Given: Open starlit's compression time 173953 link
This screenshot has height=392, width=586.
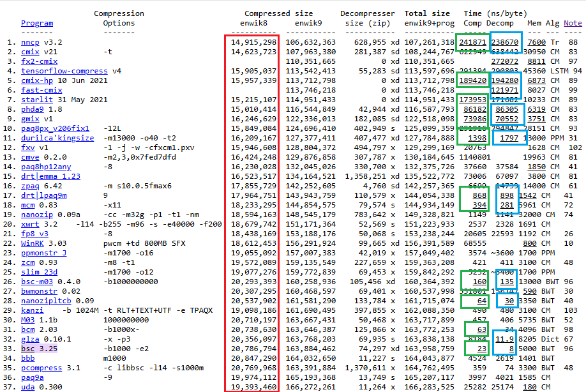Looking at the screenshot, I should pos(473,100).
